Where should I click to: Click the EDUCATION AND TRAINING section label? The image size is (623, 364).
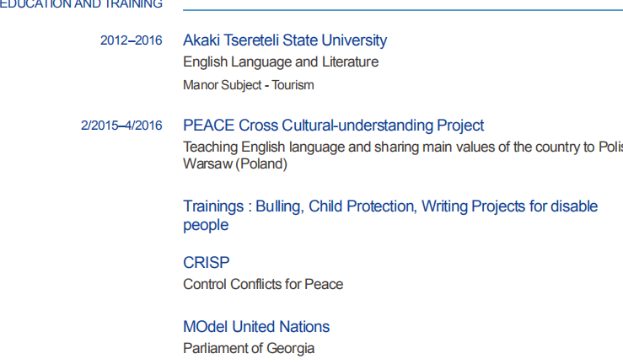tap(82, 4)
